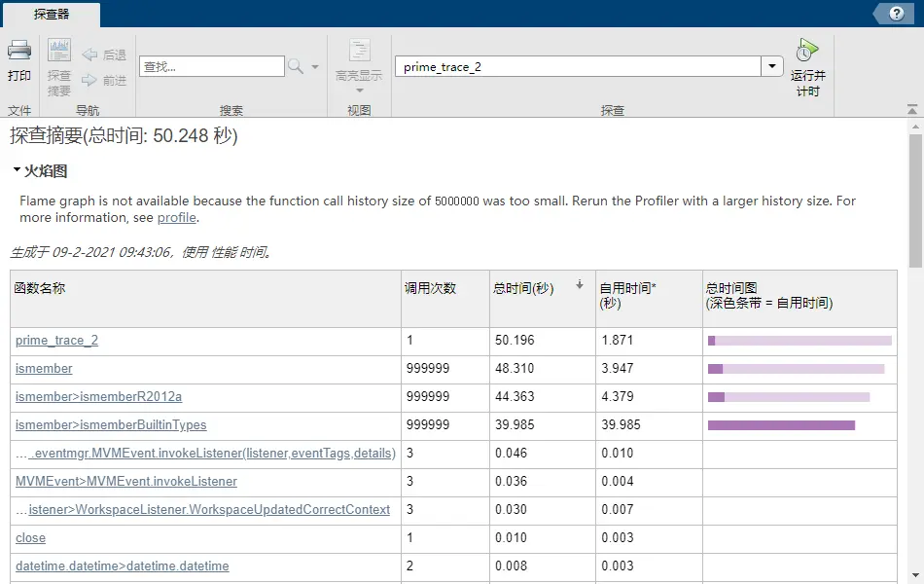
Task: Click the time bar for prime_trace_2 row
Action: pos(800,341)
